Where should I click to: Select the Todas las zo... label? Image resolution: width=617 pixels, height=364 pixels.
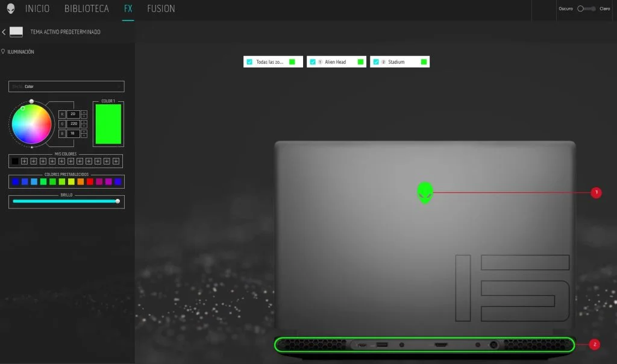(x=269, y=62)
